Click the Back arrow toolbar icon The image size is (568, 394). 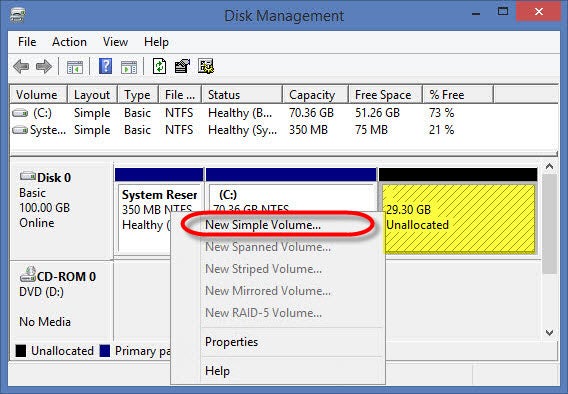coord(21,67)
